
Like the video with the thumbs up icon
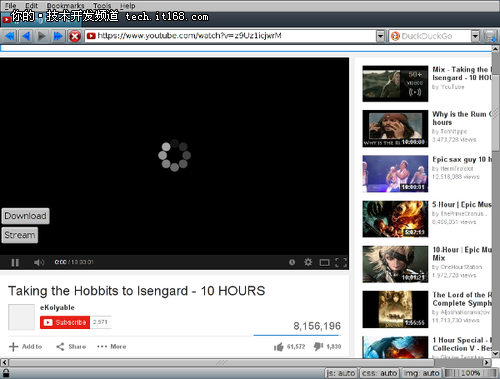pos(278,347)
